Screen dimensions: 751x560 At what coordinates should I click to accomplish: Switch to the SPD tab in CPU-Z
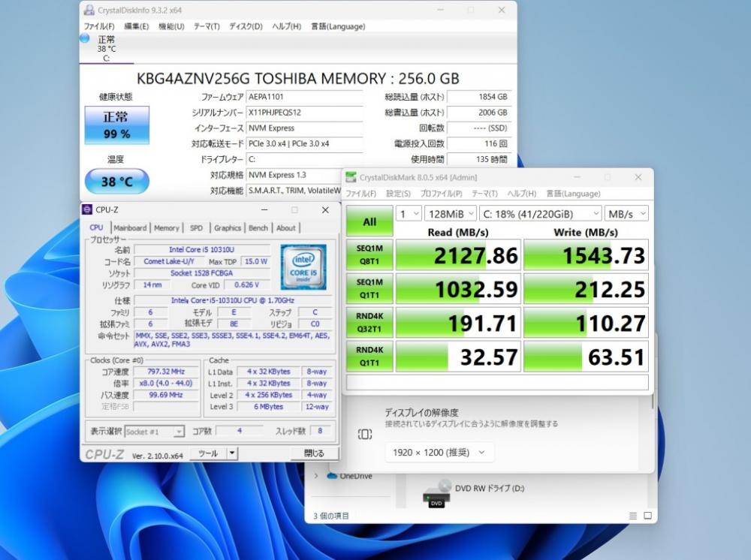196,228
